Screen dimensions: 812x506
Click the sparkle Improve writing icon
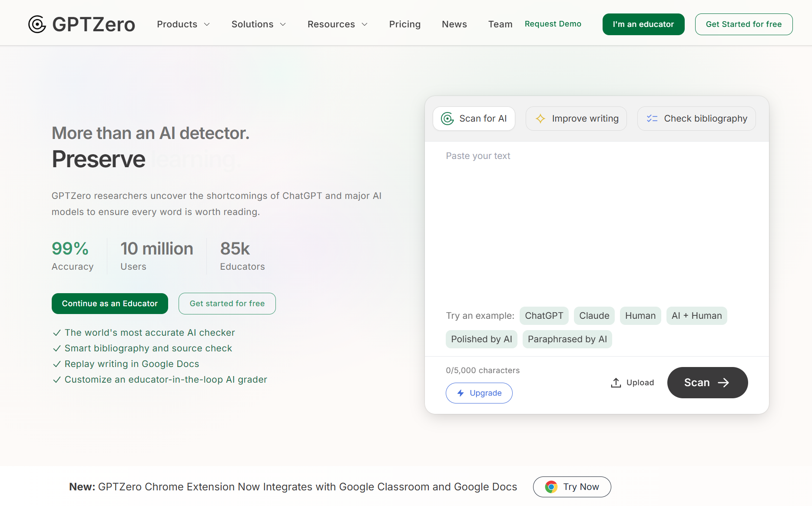(x=540, y=119)
